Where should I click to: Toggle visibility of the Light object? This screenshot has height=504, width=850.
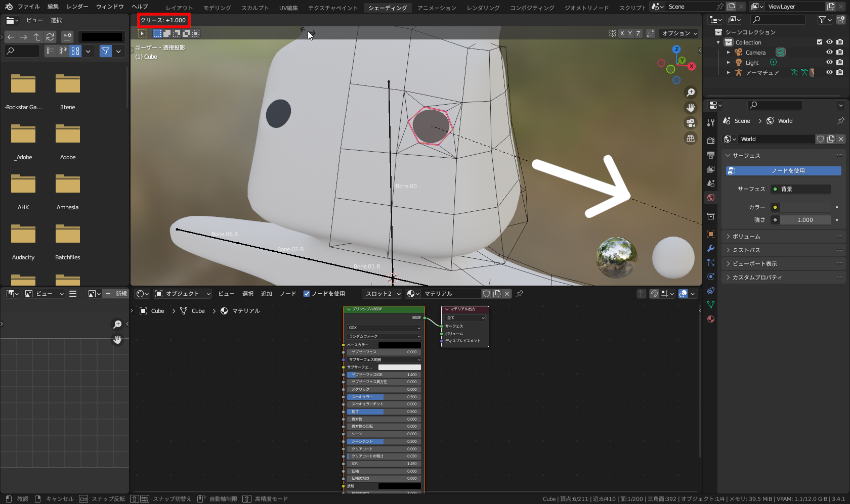(829, 62)
